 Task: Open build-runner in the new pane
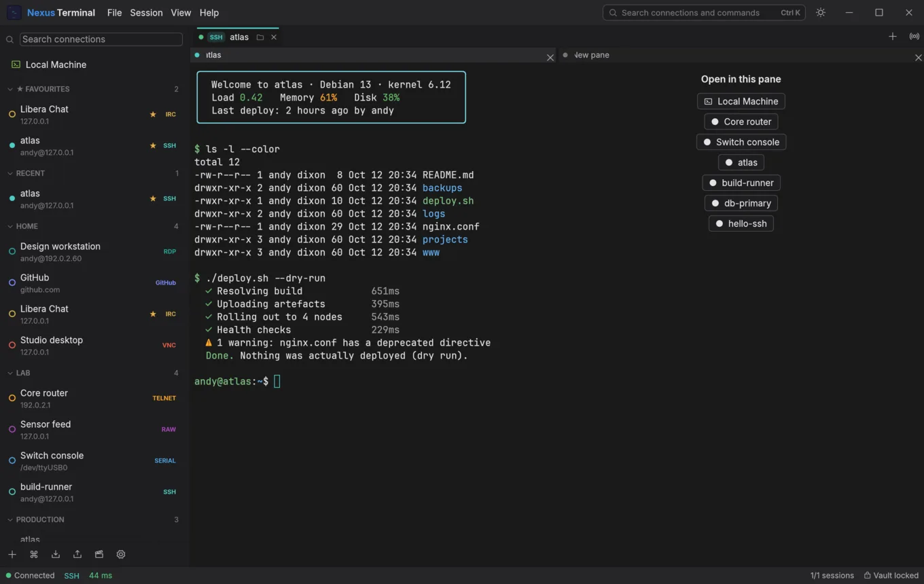(x=741, y=183)
